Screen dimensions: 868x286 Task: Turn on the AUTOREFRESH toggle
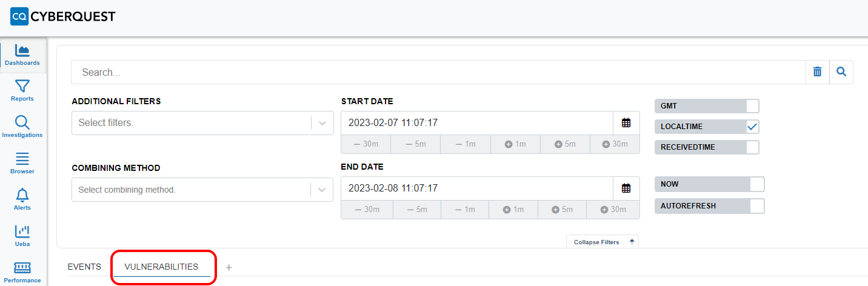click(757, 206)
